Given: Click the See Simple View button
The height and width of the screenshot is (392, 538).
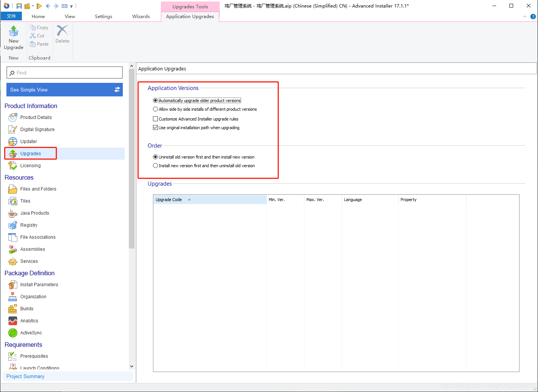Looking at the screenshot, I should [x=64, y=90].
